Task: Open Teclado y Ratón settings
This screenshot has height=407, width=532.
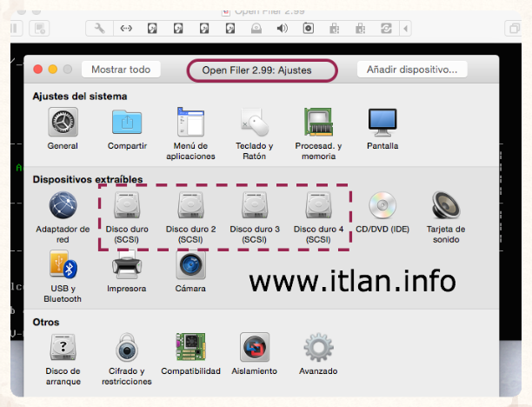Action: (x=254, y=123)
